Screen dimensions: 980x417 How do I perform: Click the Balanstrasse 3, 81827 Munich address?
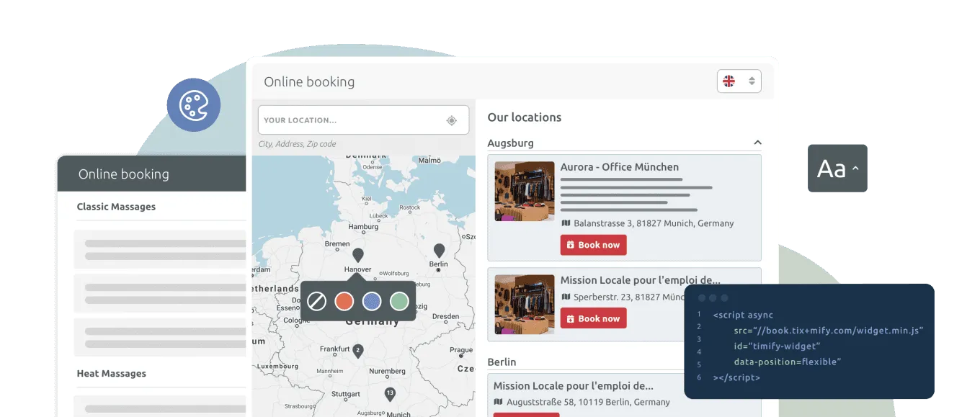pos(654,223)
